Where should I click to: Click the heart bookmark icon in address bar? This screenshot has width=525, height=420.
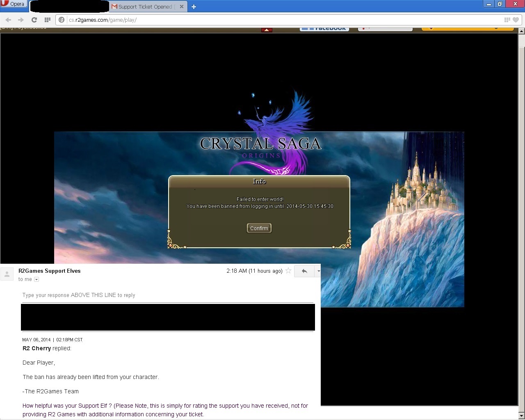click(516, 20)
